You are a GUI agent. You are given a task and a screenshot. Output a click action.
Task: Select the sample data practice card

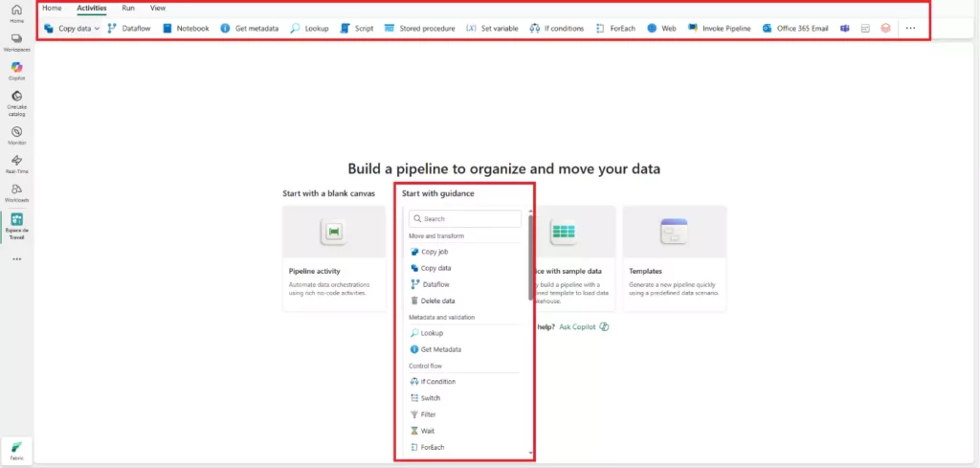pyautogui.click(x=575, y=258)
